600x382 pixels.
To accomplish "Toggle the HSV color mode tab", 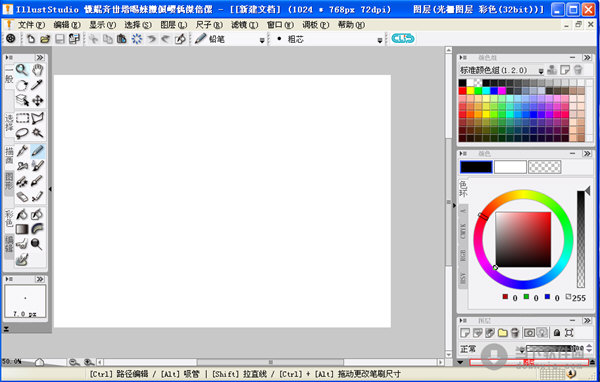I will [x=463, y=278].
